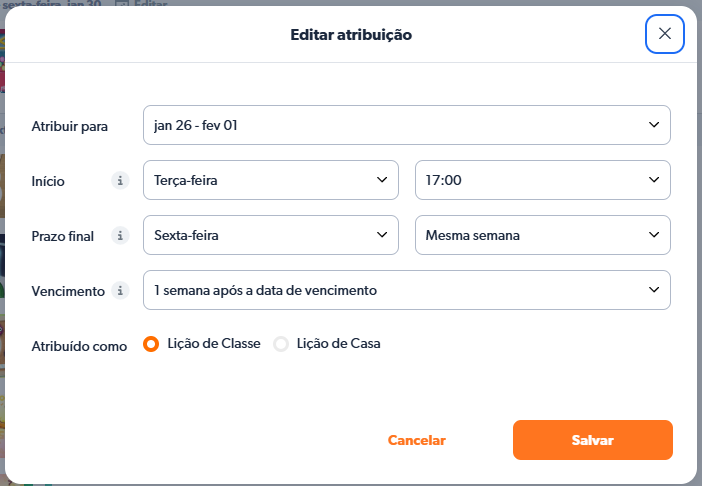The height and width of the screenshot is (486, 702).
Task: Click the chevron in the jan 26 - fev 01 field
Action: (654, 125)
